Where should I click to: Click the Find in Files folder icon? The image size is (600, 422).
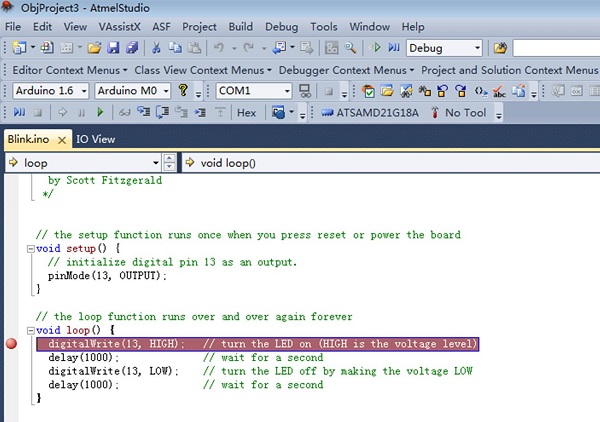pos(500,48)
